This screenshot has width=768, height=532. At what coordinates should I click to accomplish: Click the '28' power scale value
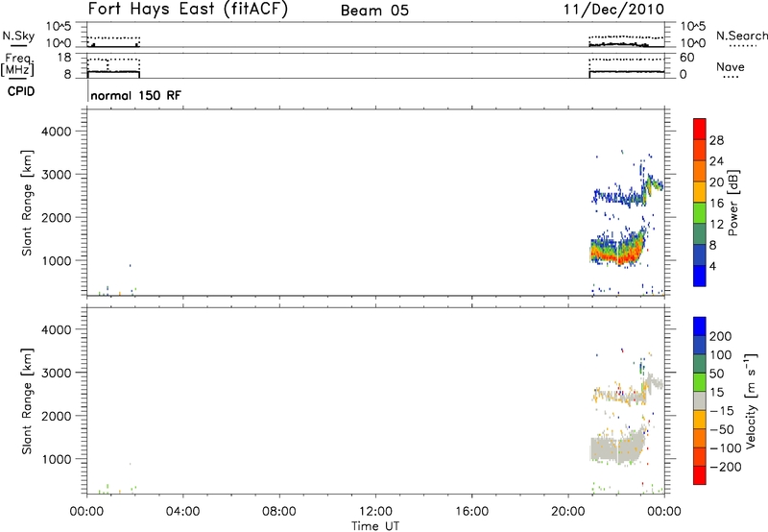[x=716, y=140]
